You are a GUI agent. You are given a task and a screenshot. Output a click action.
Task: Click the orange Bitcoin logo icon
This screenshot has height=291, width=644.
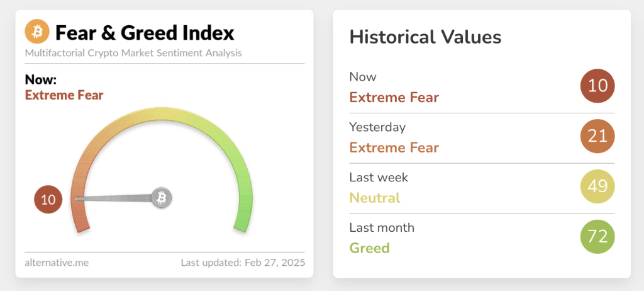[x=37, y=31]
